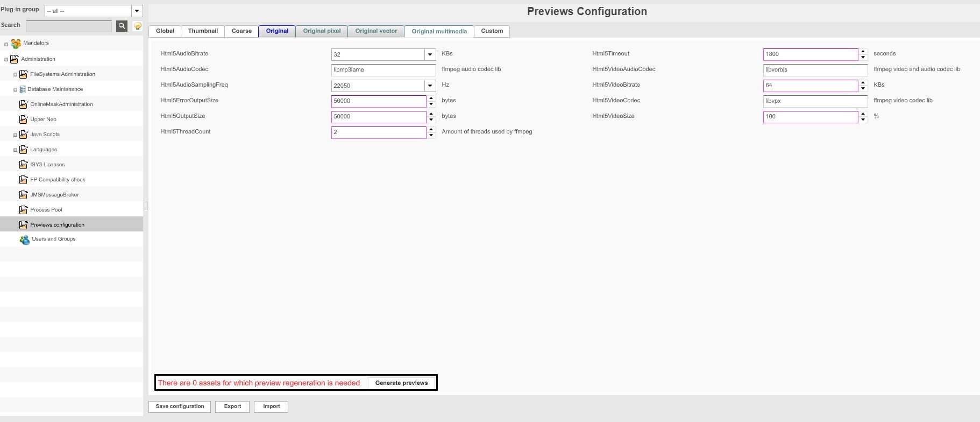Image resolution: width=980 pixels, height=422 pixels.
Task: Click the Previews configuration icon
Action: [x=23, y=225]
